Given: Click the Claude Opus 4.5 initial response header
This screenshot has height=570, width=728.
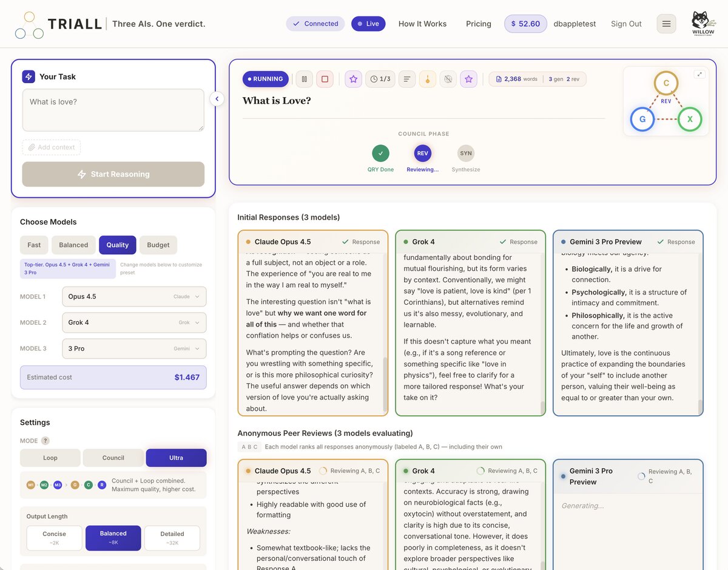Looking at the screenshot, I should pyautogui.click(x=313, y=242).
